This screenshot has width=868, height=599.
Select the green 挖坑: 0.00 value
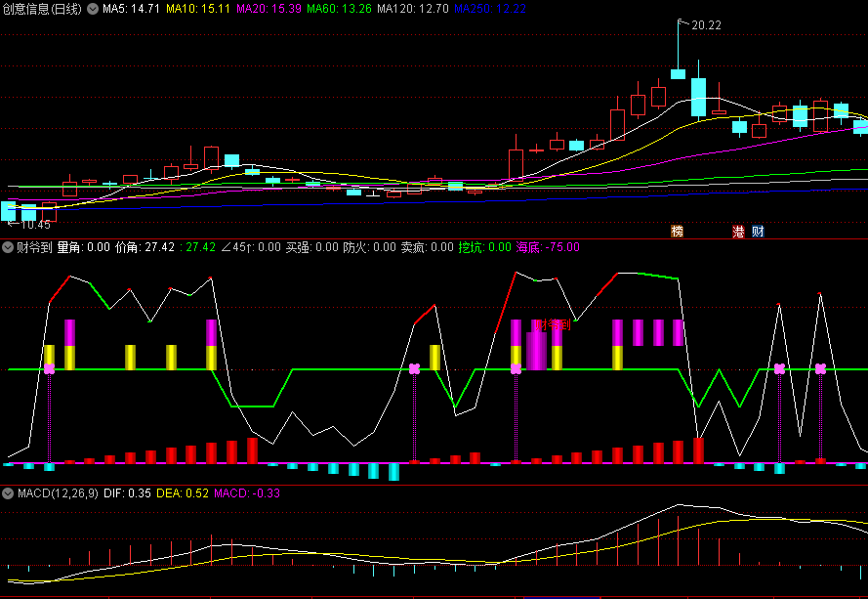point(484,247)
